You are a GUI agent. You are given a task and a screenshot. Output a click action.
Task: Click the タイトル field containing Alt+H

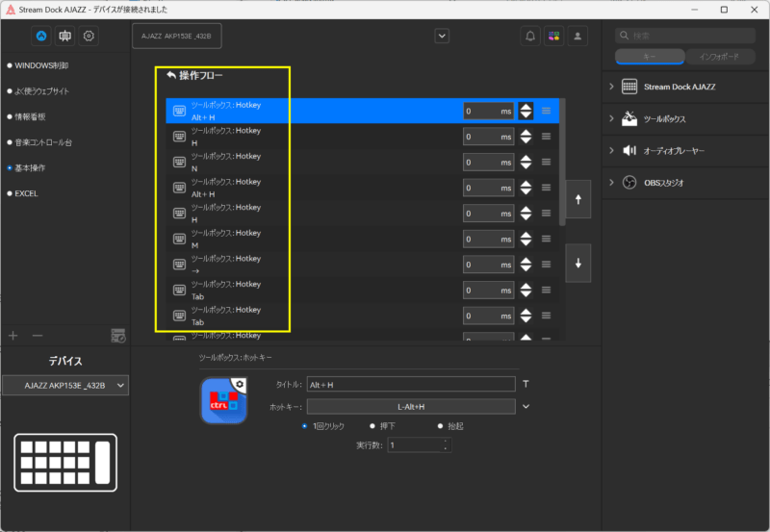pos(411,384)
